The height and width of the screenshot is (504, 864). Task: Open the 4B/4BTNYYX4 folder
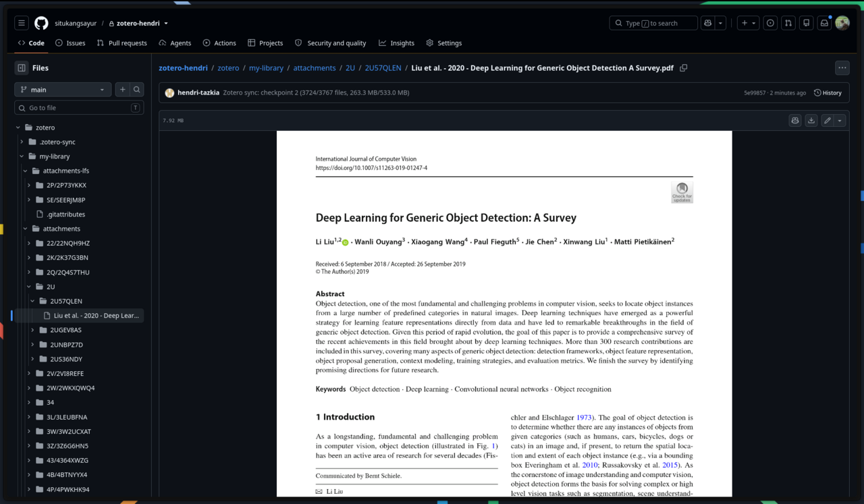[67, 475]
